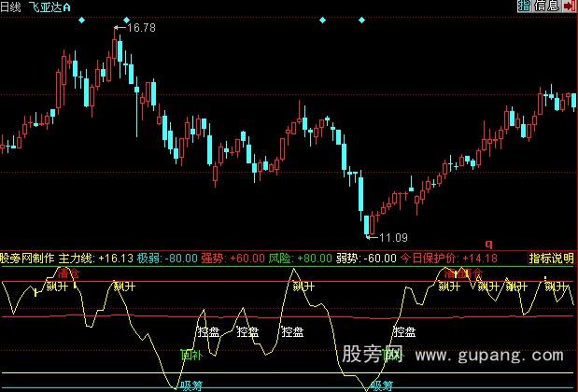Click the 今日保护价 +14.18 value
This screenshot has width=578, height=392.
448,258
